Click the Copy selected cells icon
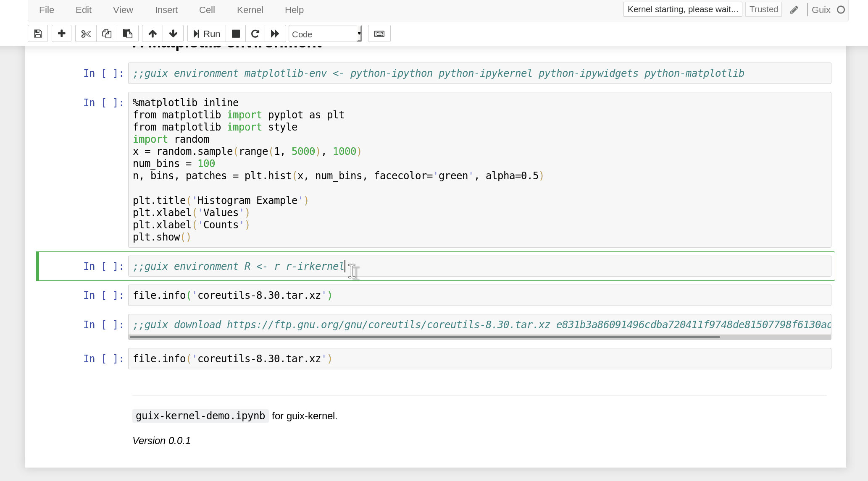868x481 pixels. point(106,33)
